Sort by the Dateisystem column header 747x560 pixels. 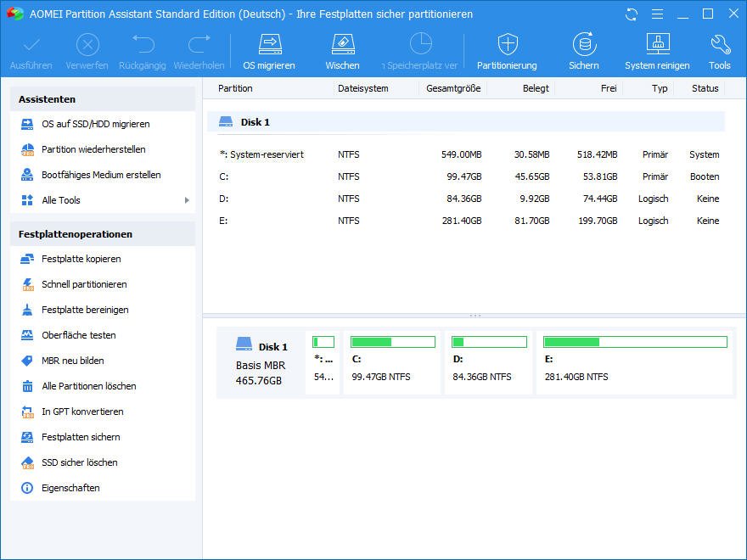362,88
